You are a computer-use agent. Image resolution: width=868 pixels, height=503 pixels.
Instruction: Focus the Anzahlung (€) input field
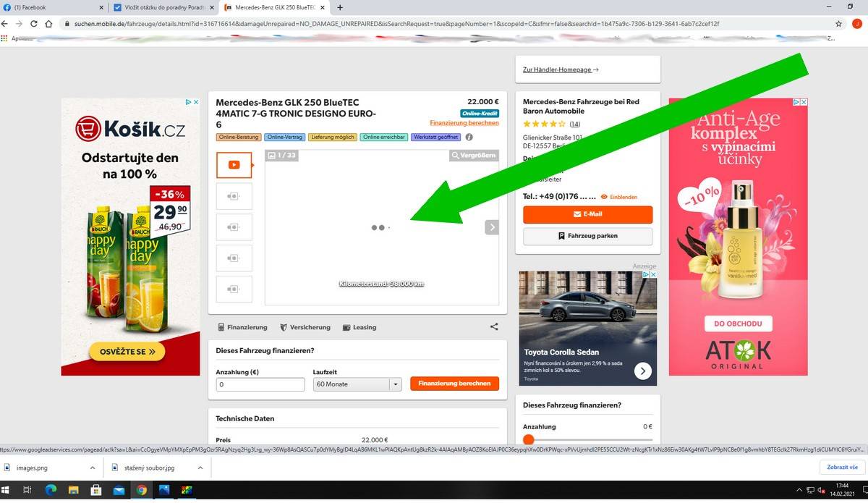tap(260, 384)
